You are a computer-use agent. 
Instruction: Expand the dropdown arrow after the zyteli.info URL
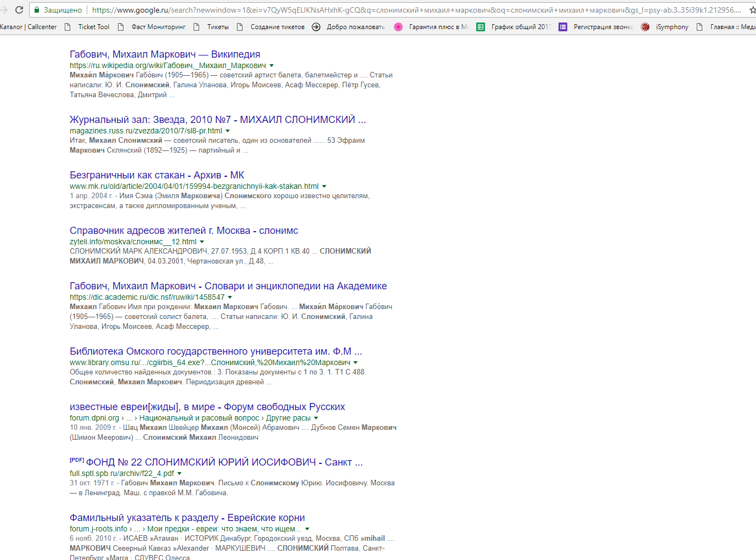(202, 242)
